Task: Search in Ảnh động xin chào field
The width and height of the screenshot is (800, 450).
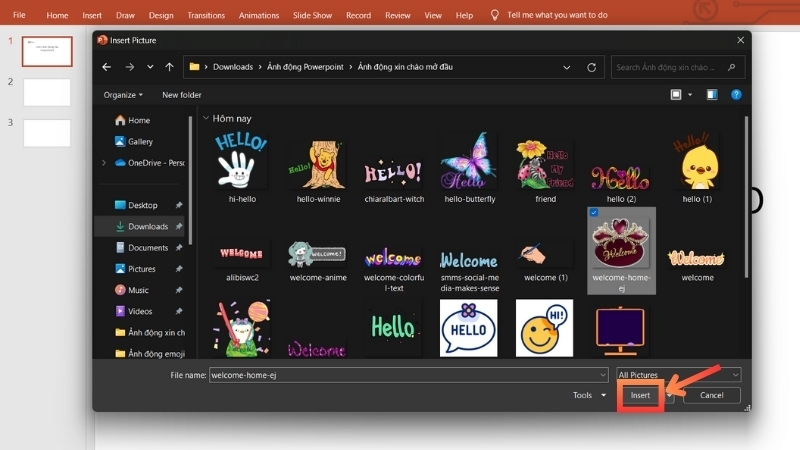Action: tap(678, 67)
